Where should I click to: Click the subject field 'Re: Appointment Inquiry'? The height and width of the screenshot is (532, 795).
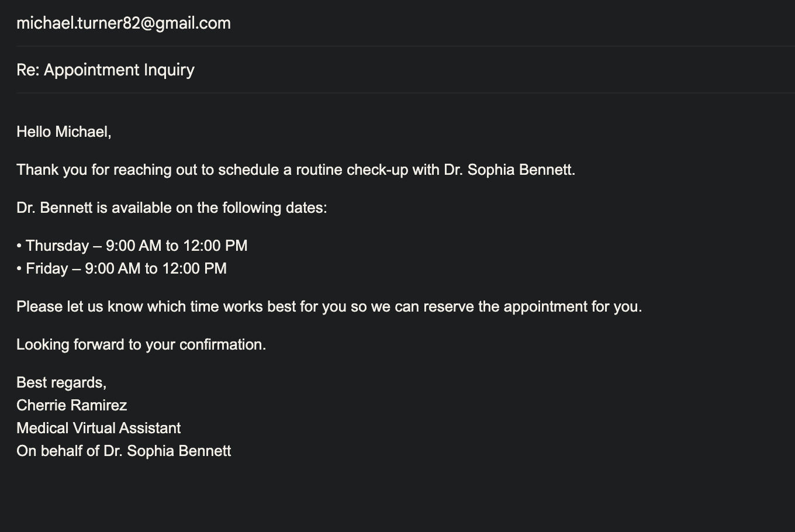[x=105, y=70]
